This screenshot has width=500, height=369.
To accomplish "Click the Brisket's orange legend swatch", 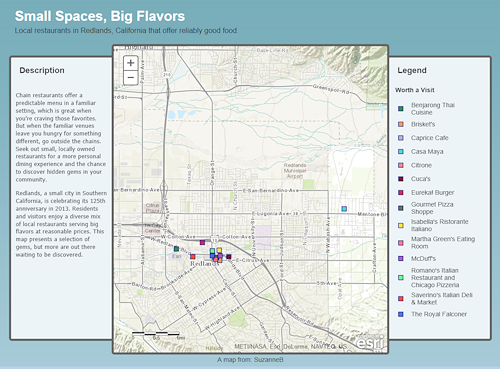I will tap(401, 124).
